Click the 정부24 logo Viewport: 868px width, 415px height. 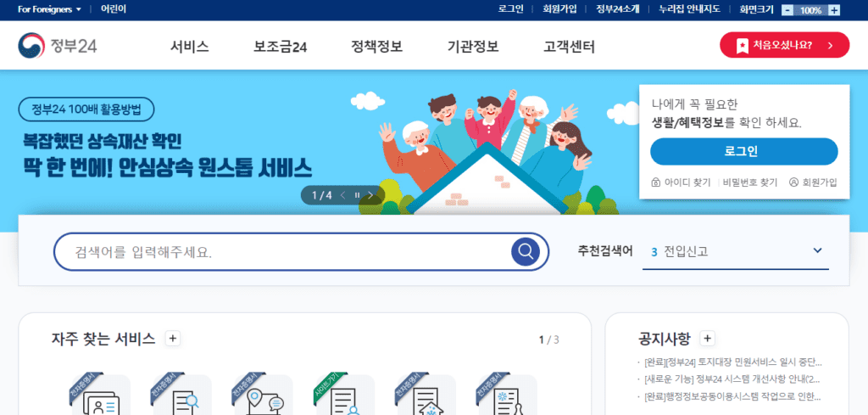click(58, 46)
